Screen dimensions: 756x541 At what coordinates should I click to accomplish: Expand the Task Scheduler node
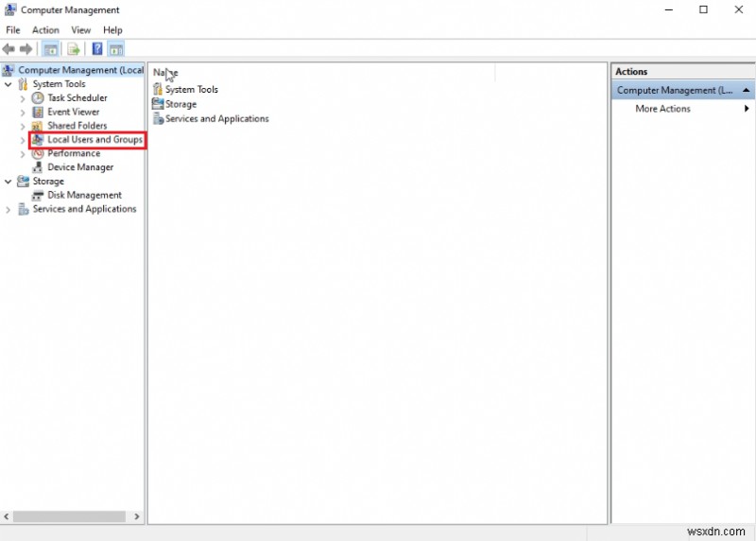[23, 98]
